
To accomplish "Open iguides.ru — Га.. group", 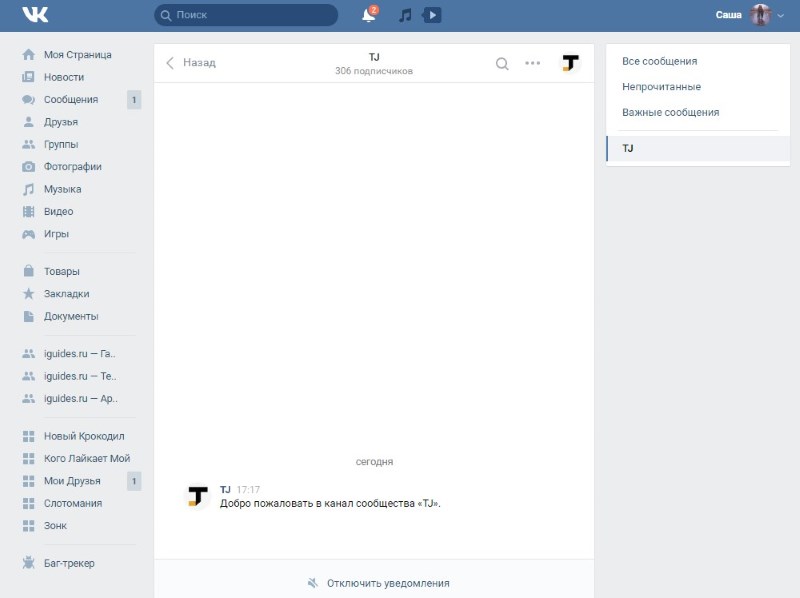I will (79, 354).
